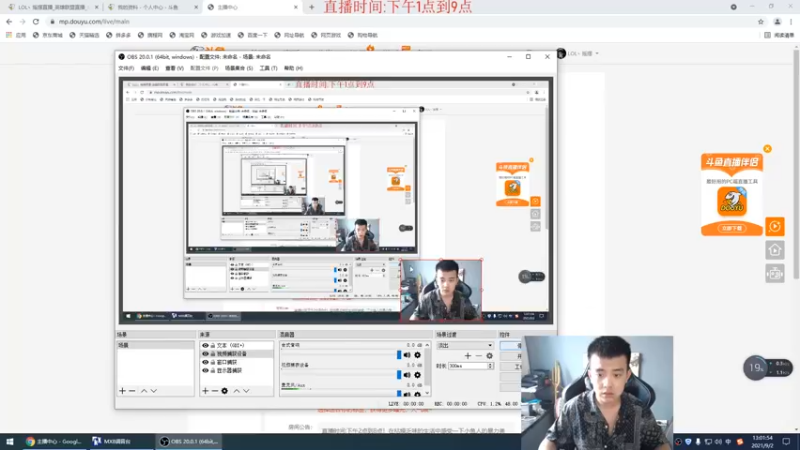Go back in browser history
Viewport: 800px width, 450px height.
[x=9, y=21]
